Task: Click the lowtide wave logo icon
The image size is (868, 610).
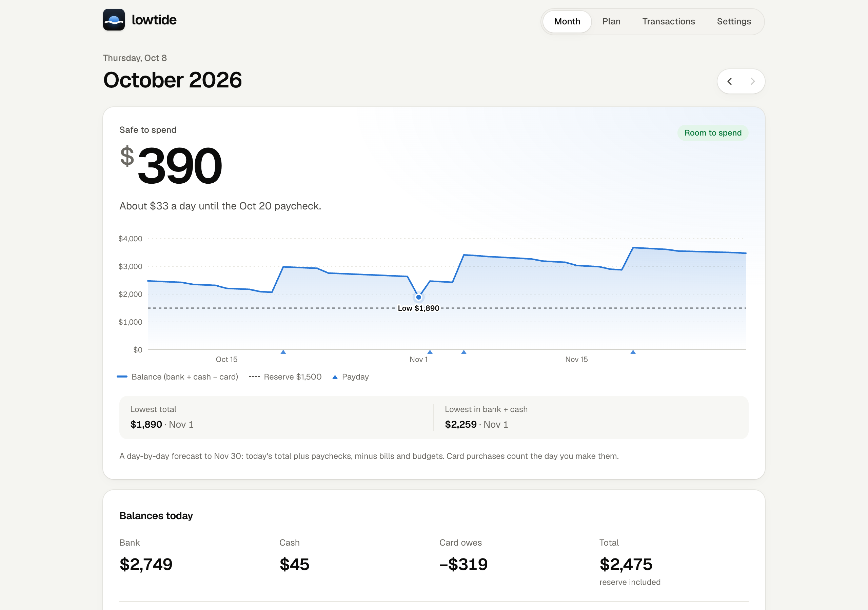Action: [x=114, y=20]
